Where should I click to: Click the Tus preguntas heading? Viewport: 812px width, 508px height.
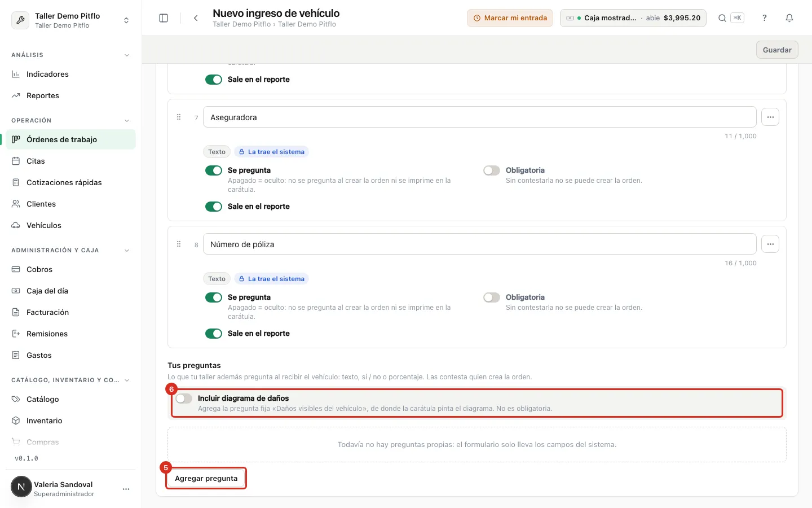pos(194,365)
